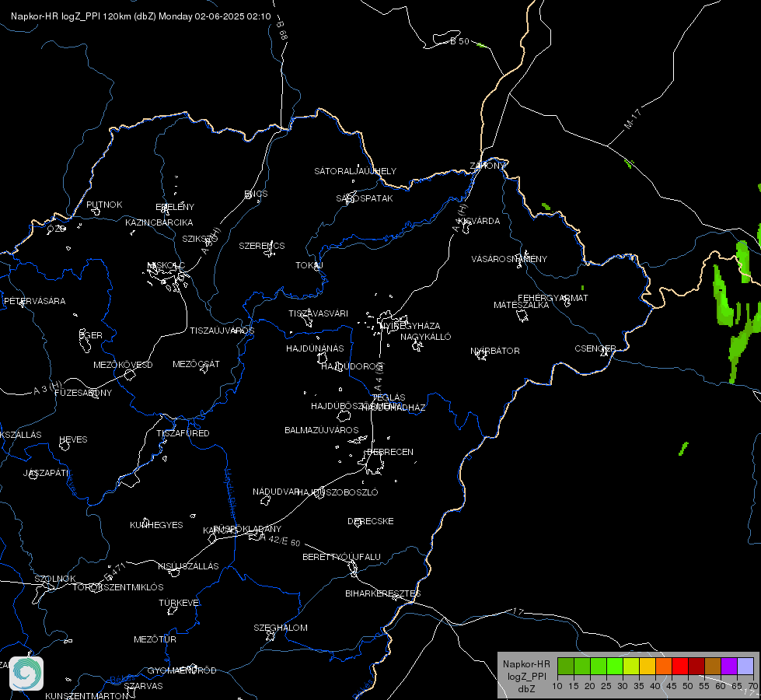Viewport: 761px width, 700px height.
Task: Click the TISZAFÜRED town label
Action: click(x=183, y=432)
